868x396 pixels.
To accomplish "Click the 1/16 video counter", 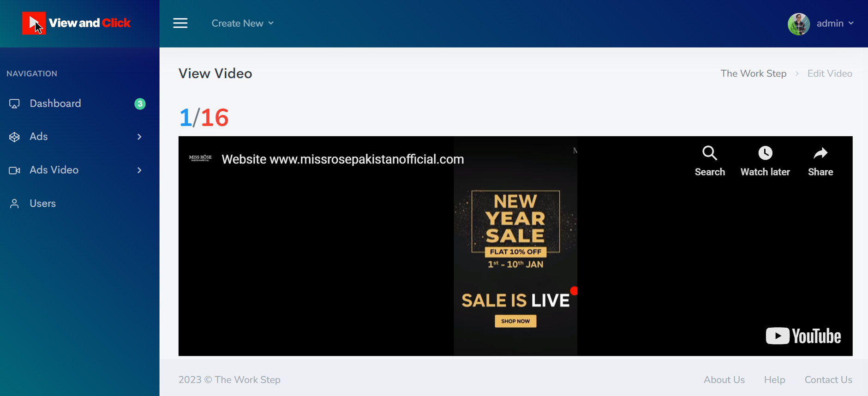I will 204,117.
